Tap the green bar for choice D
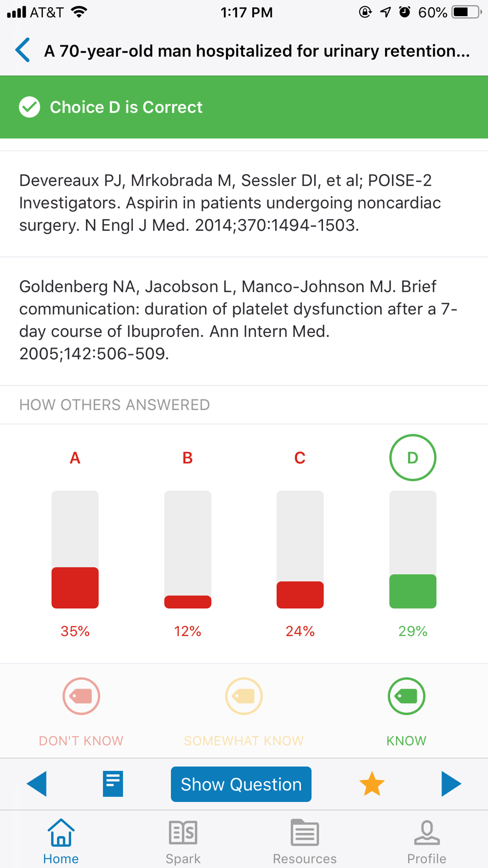 coord(412,591)
